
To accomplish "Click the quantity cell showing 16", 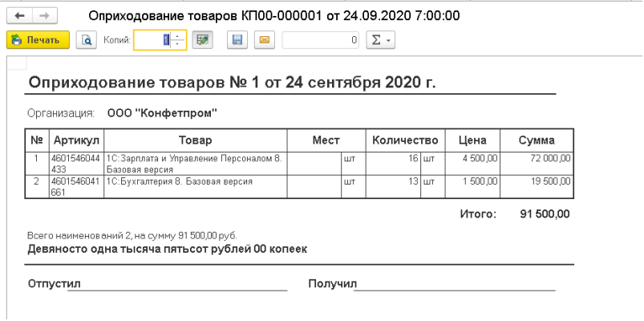I will [x=393, y=164].
